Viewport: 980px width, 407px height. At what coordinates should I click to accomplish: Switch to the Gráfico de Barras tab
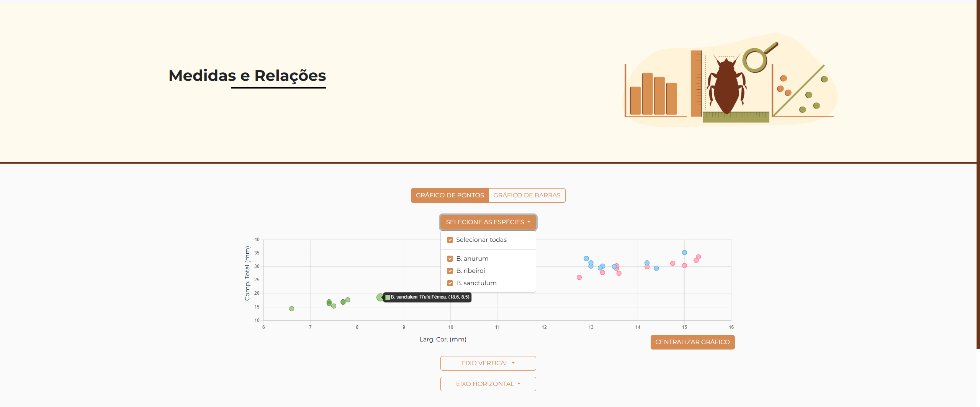pyautogui.click(x=527, y=195)
